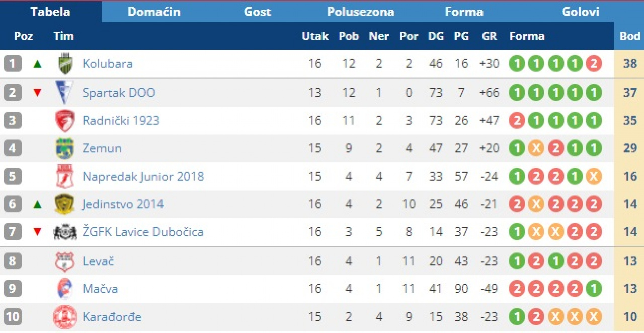Switch to the Domaćin tab
The height and width of the screenshot is (333, 644).
pos(153,12)
